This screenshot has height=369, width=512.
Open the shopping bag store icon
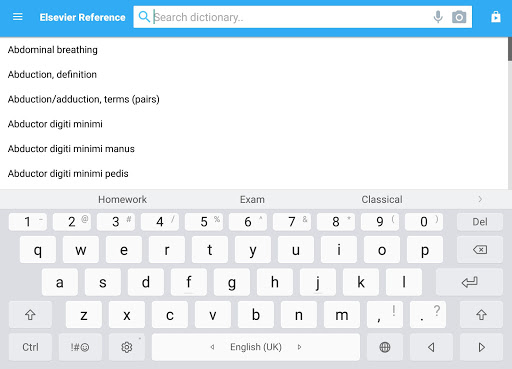[x=496, y=17]
